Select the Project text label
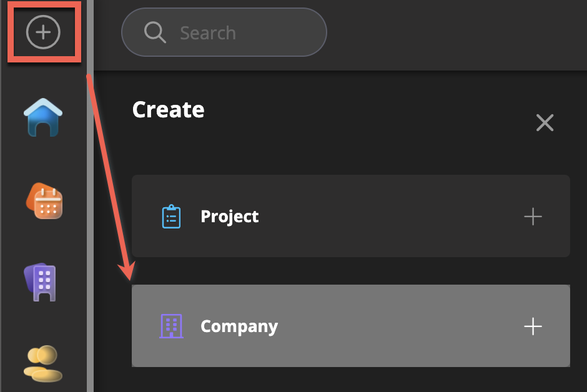The image size is (587, 392). [x=229, y=217]
